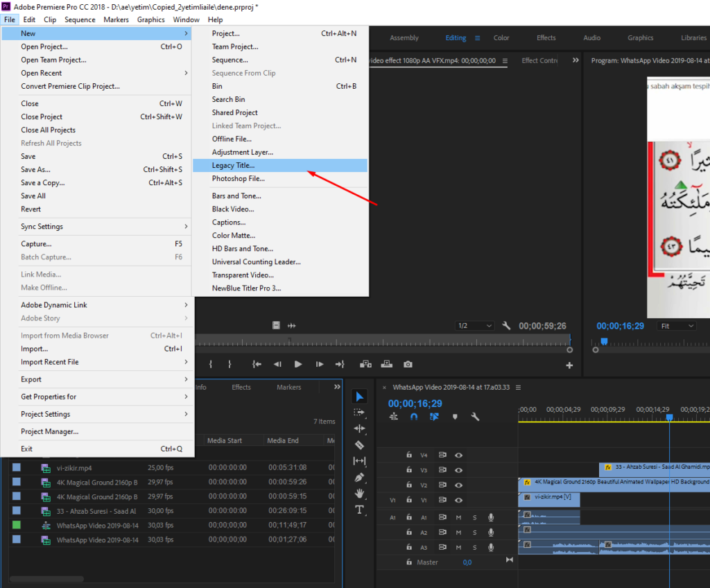710x588 pixels.
Task: Solo audio track A2
Action: coord(474,533)
